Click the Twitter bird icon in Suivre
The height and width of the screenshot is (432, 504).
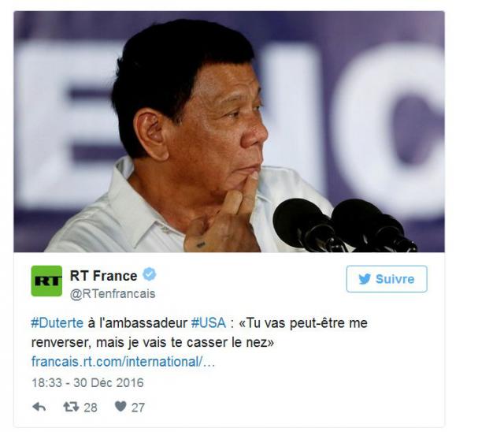(365, 279)
